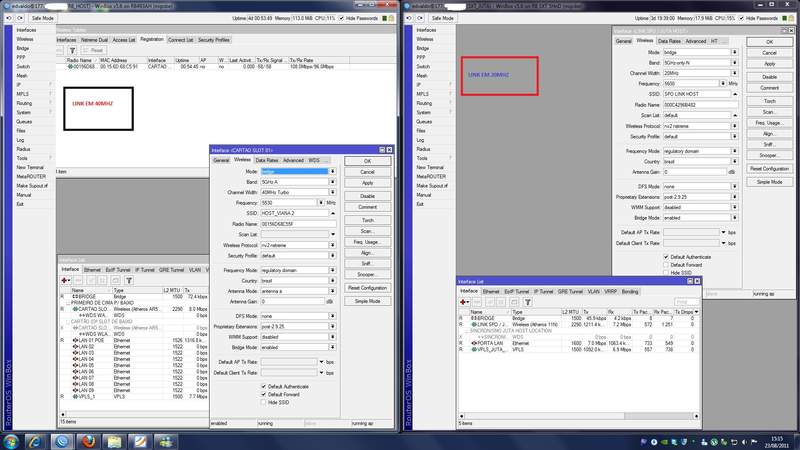Click undo arrow in right WinBox toolbar
This screenshot has width=800, height=450.
pyautogui.click(x=409, y=18)
